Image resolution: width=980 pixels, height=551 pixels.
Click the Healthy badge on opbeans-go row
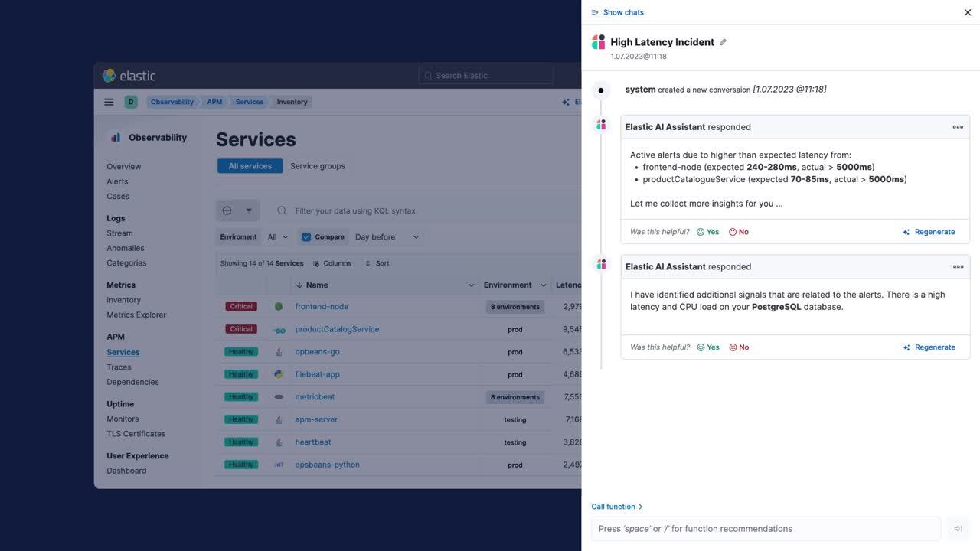click(241, 352)
